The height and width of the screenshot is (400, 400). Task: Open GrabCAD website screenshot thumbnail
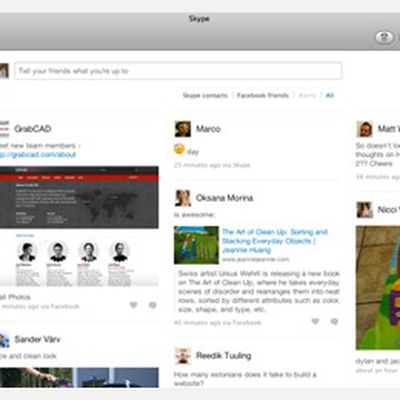(x=79, y=226)
